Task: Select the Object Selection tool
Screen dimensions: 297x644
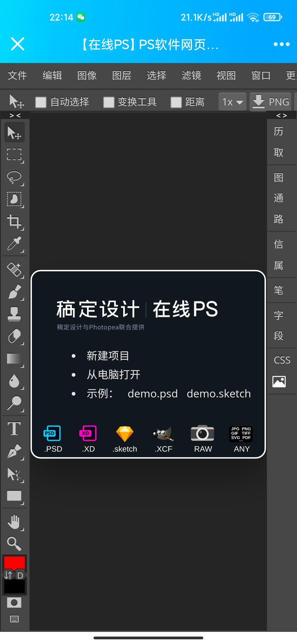Action: point(15,200)
